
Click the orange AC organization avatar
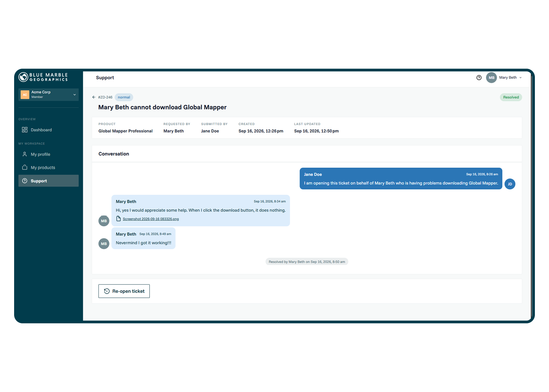[x=25, y=94]
